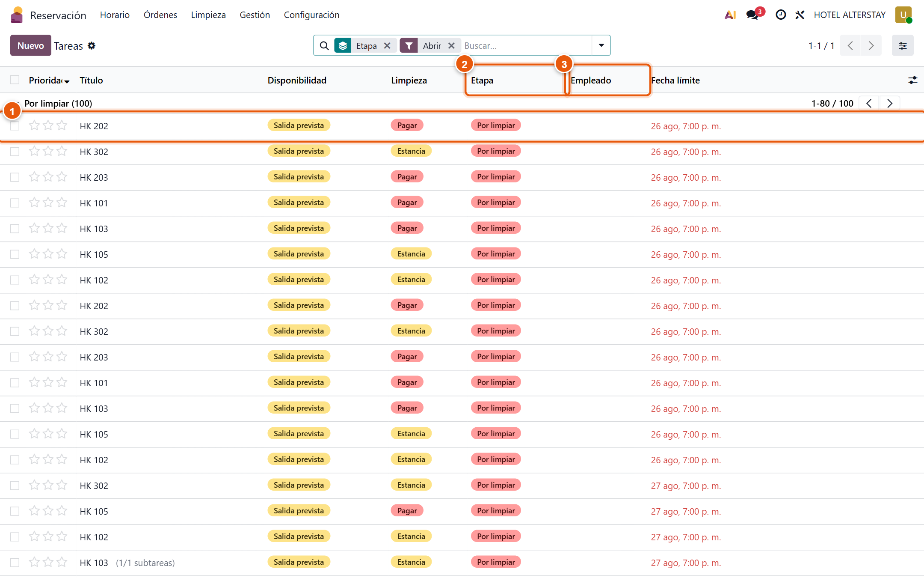Remove the Etapa grouping facet
This screenshot has height=578, width=924.
pos(387,46)
